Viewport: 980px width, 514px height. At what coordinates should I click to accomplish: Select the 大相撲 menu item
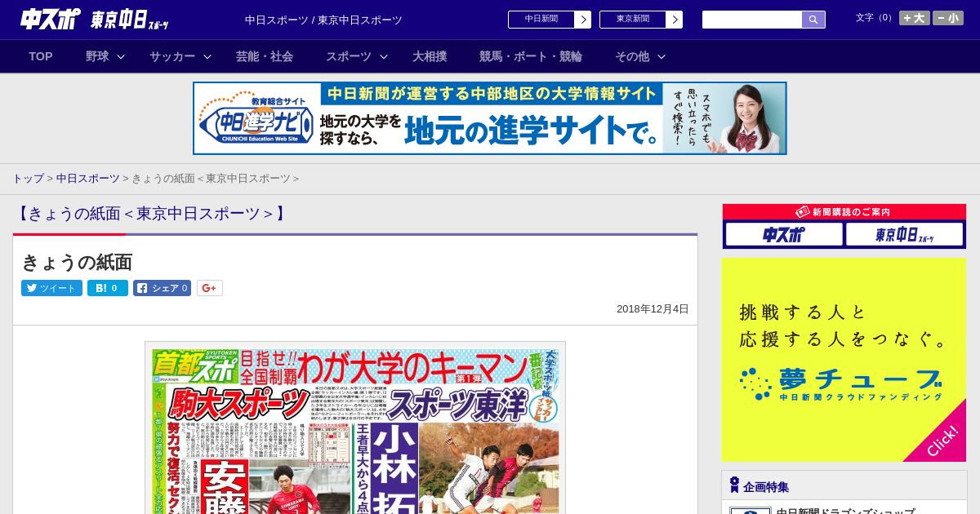(430, 56)
